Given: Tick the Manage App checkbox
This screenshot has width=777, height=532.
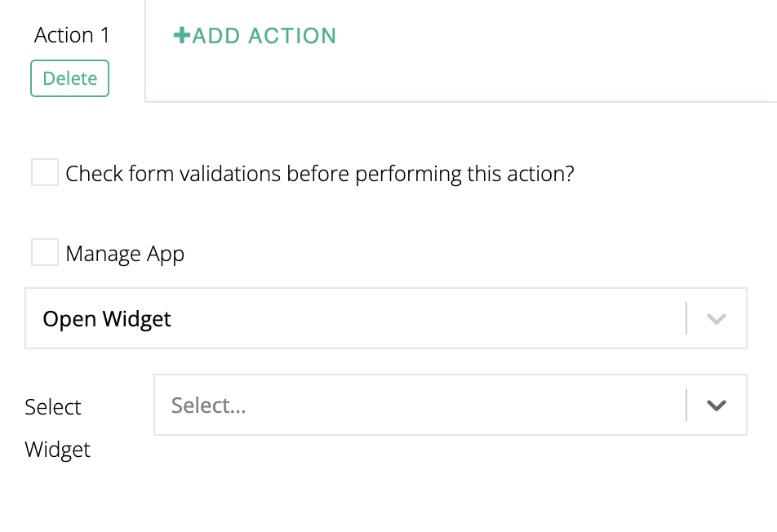Looking at the screenshot, I should 45,253.
